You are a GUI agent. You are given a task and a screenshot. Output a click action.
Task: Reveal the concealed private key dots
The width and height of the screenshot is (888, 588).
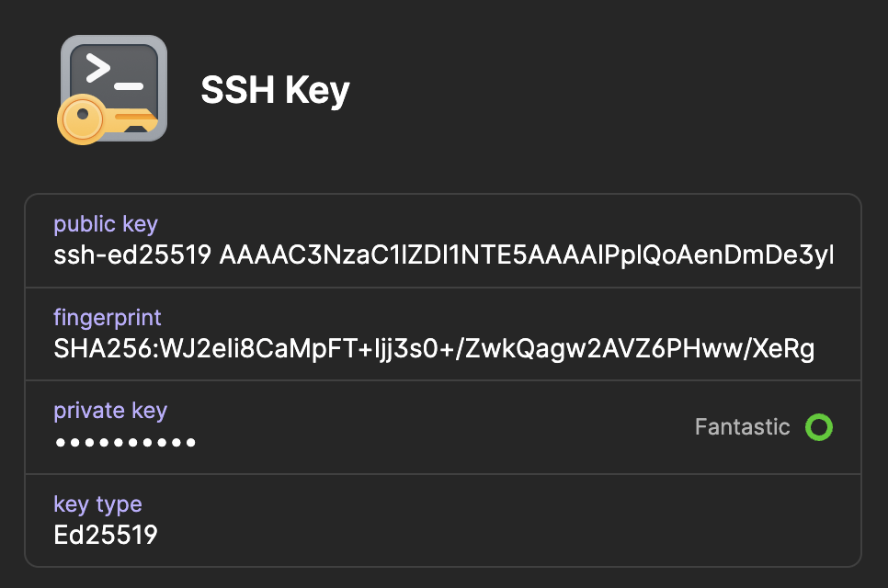coord(125,443)
